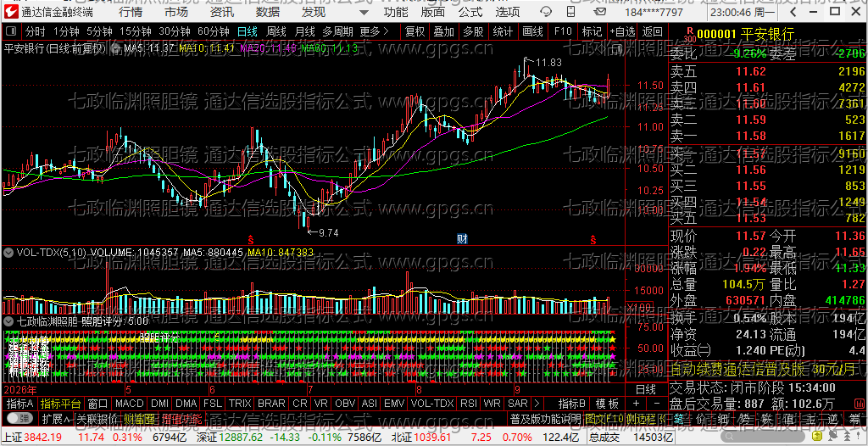Click the exclamation notice icon in status bar
The height and width of the screenshot is (446, 868).
click(x=859, y=436)
